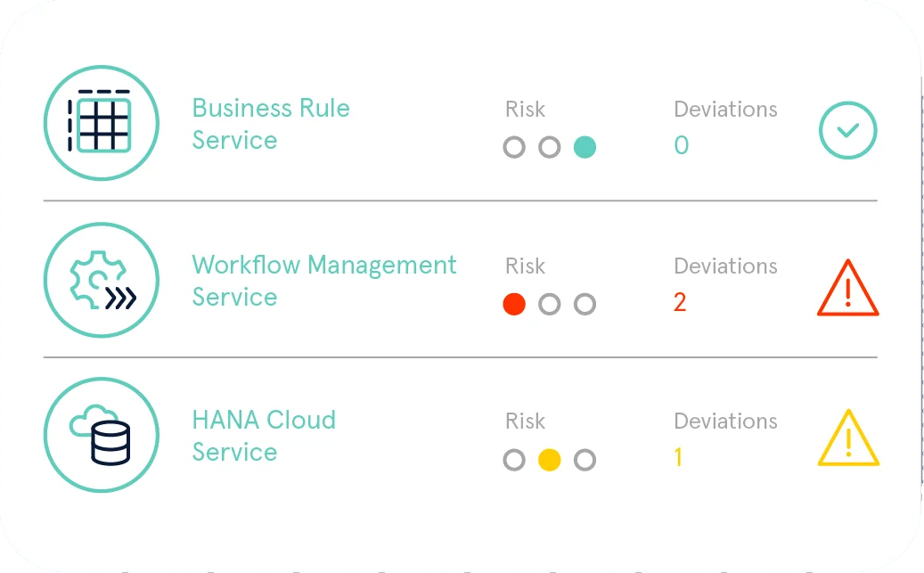This screenshot has width=924, height=573.
Task: Click the Risk label in the Business Rule Service row
Action: [526, 109]
